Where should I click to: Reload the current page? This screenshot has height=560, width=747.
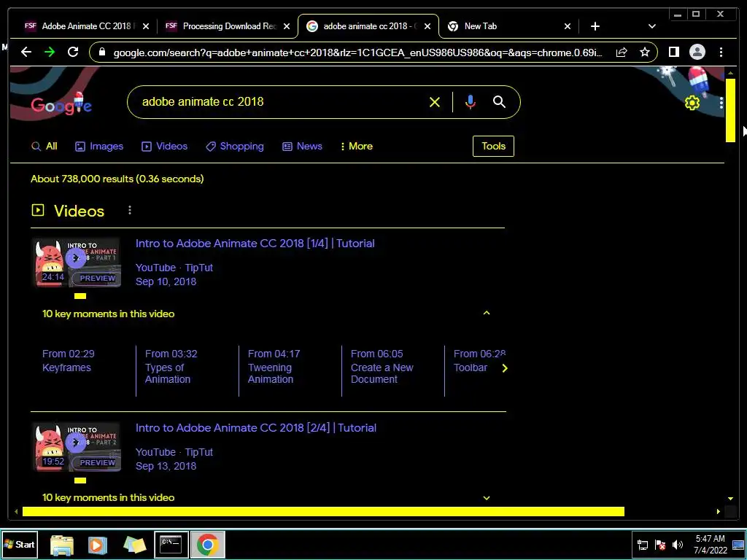coord(73,52)
